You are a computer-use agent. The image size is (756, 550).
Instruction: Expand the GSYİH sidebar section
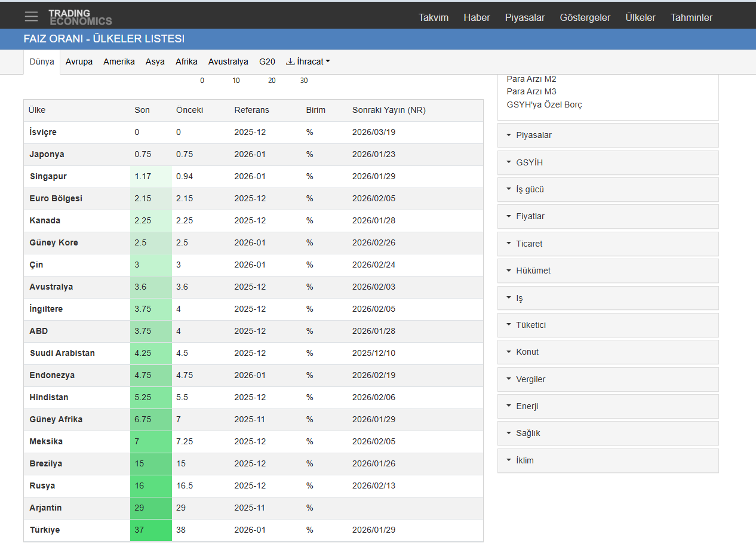coord(608,162)
